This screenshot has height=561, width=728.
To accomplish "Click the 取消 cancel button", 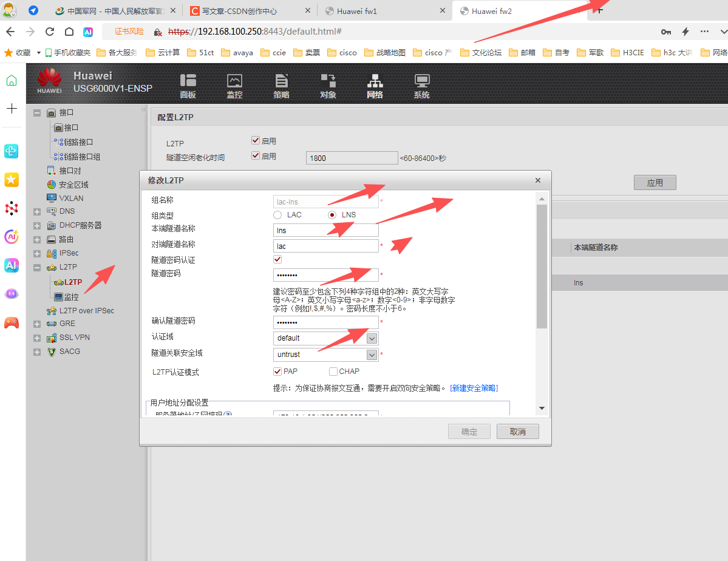I will [x=518, y=432].
